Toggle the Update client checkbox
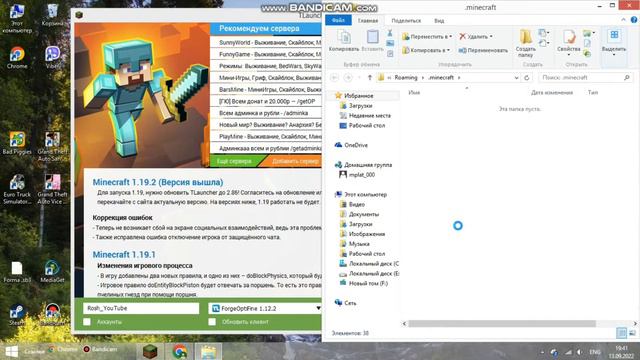 (212, 322)
